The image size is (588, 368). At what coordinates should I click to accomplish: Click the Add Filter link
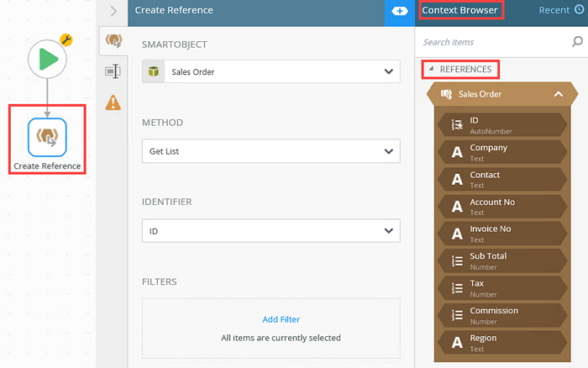tap(281, 319)
